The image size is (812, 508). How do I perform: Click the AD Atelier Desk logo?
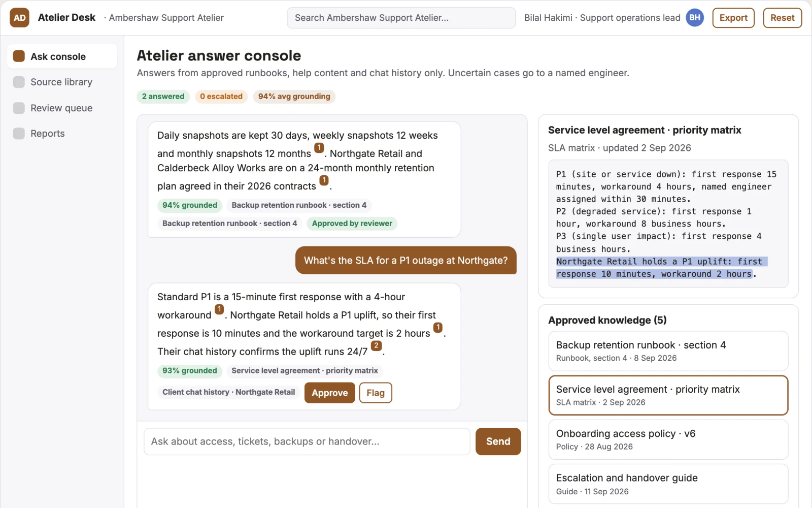point(19,18)
